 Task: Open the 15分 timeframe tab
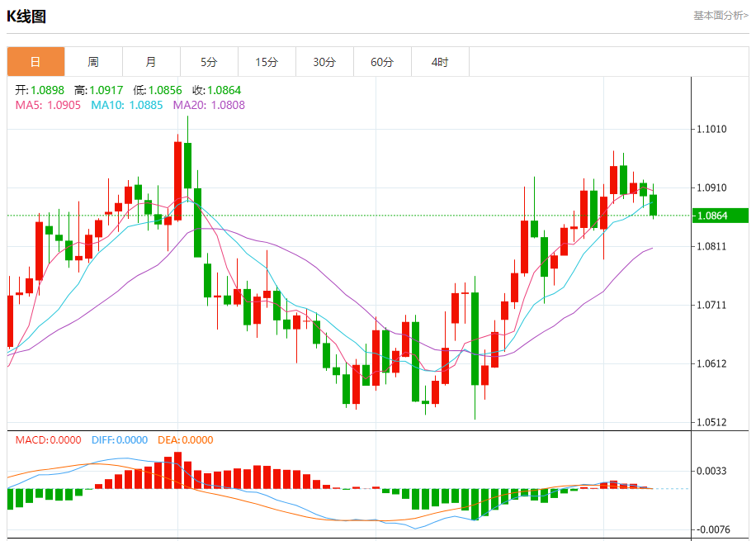click(267, 62)
